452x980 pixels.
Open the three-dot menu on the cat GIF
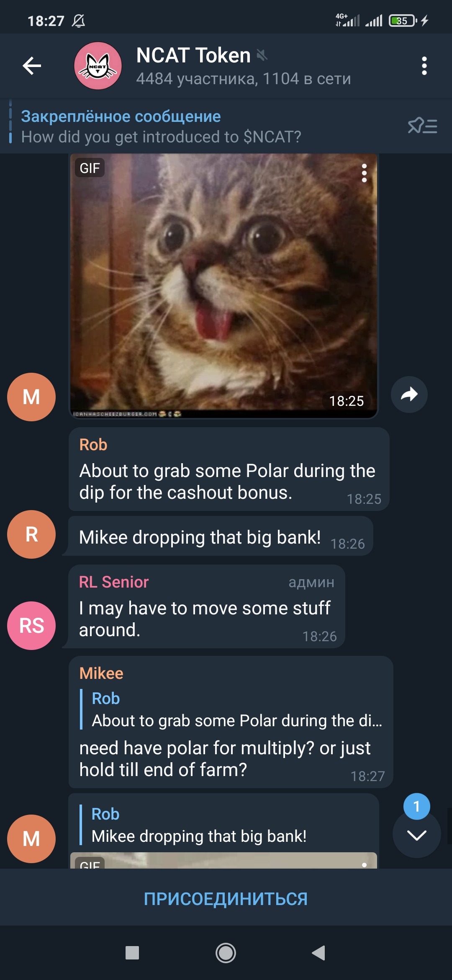tap(364, 173)
